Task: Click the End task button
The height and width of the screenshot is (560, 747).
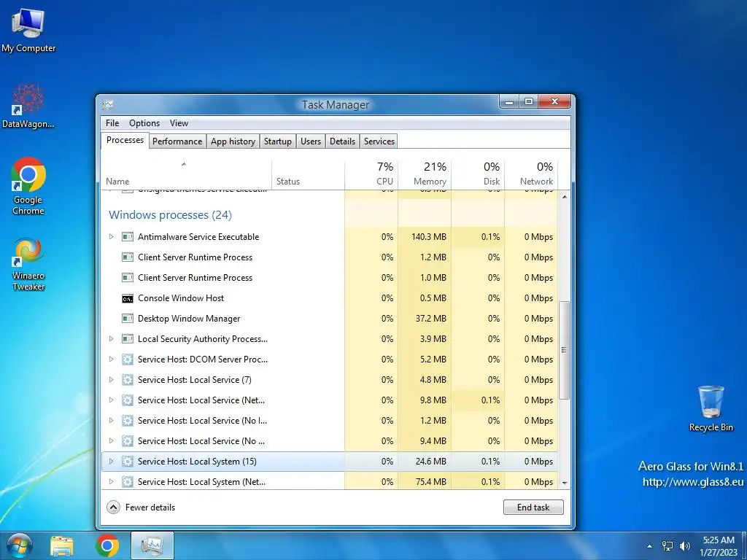Action: click(533, 507)
